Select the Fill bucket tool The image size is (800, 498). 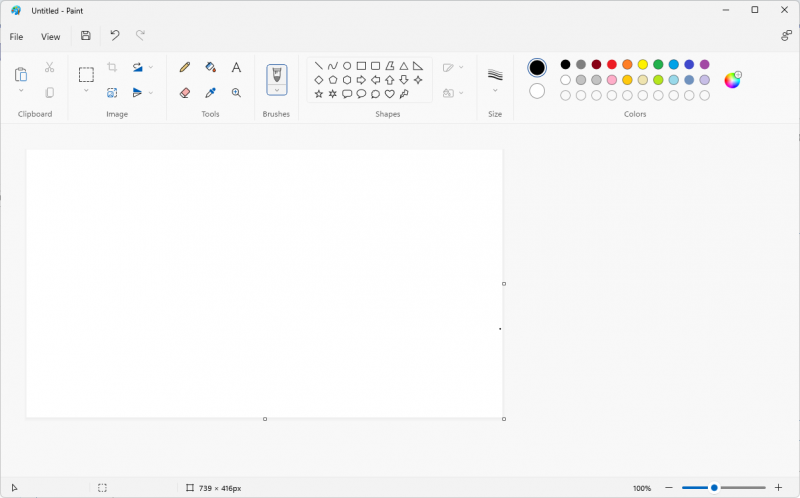210,67
